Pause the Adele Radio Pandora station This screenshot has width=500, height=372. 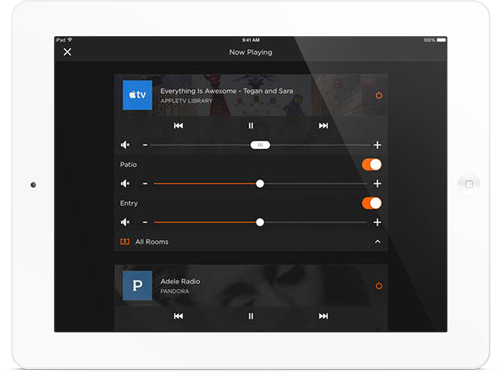pyautogui.click(x=251, y=316)
